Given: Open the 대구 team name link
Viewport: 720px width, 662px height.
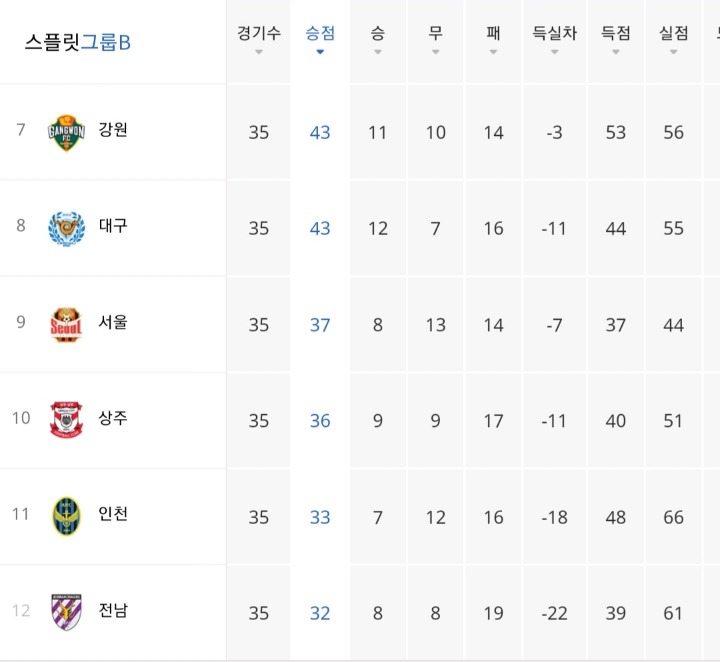Looking at the screenshot, I should 113,225.
